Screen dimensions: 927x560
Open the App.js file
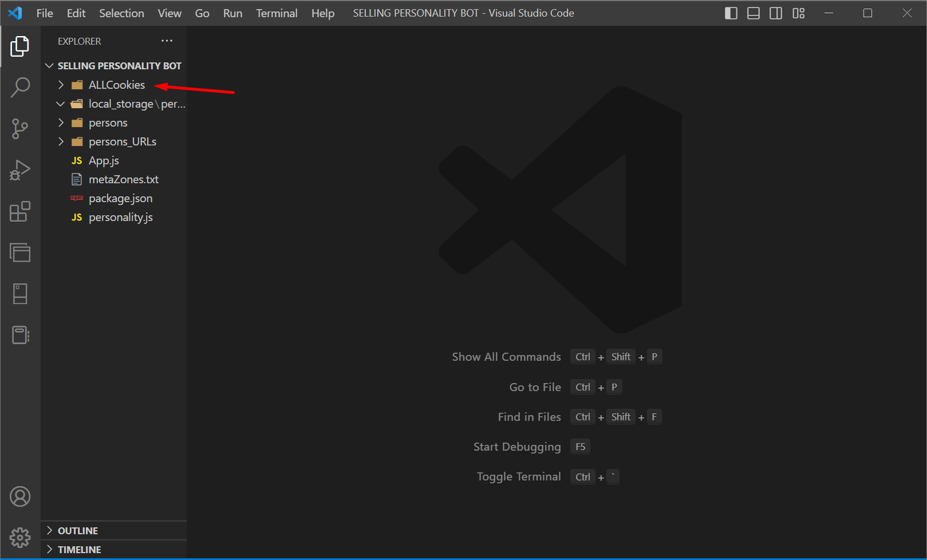coord(104,161)
